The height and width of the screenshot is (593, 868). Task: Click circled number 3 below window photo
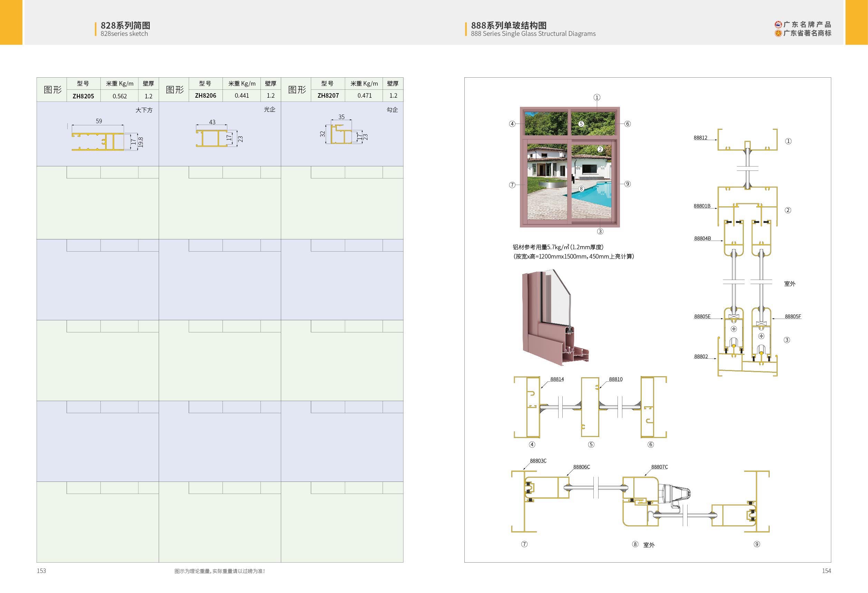point(600,231)
